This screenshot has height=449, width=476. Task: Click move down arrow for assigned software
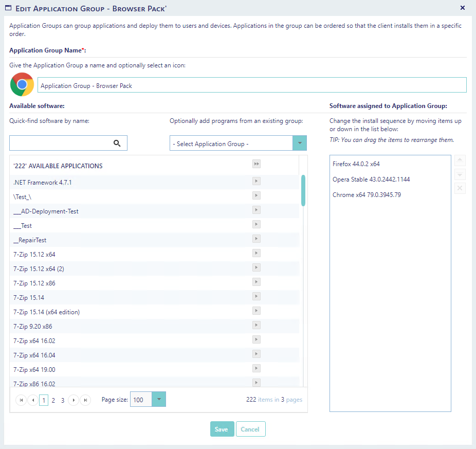click(460, 174)
